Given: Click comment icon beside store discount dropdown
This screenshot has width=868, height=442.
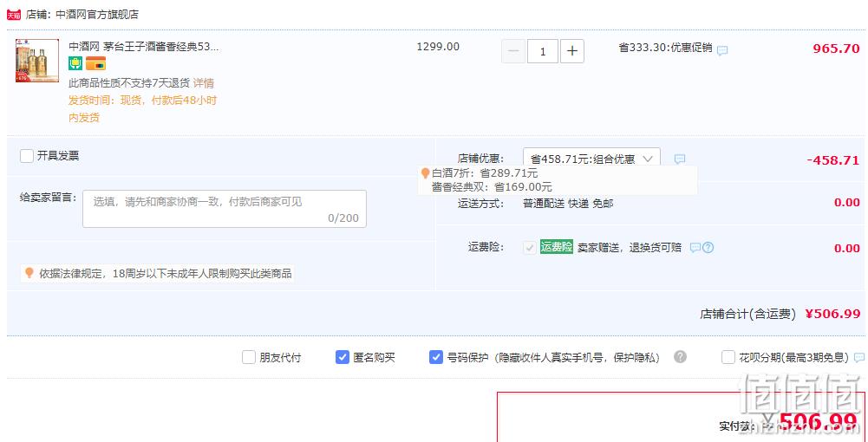Looking at the screenshot, I should 680,159.
